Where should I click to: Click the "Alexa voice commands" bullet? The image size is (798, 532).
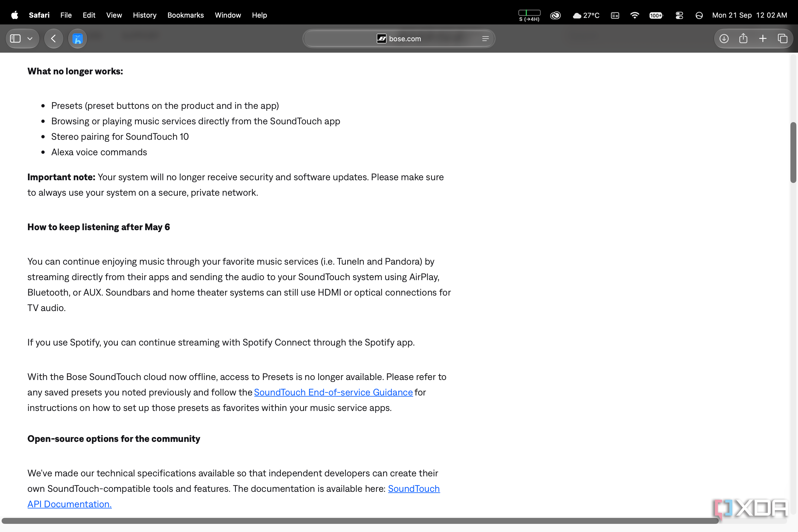(x=99, y=152)
